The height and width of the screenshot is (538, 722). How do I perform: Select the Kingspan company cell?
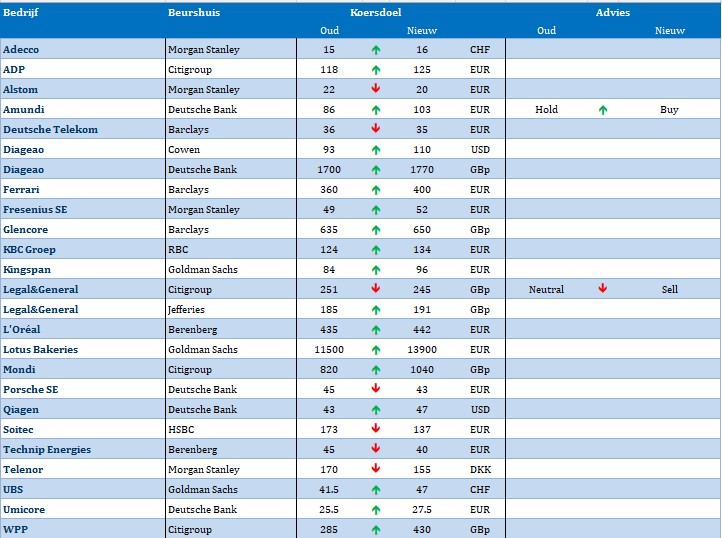(83, 269)
